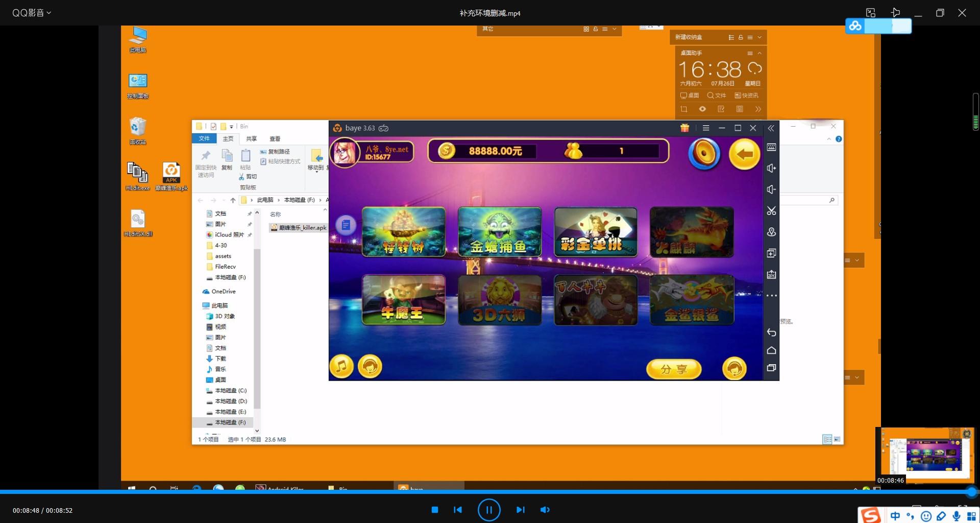Take emulator screenshot with scissors tool
Image resolution: width=980 pixels, height=523 pixels.
[x=771, y=210]
